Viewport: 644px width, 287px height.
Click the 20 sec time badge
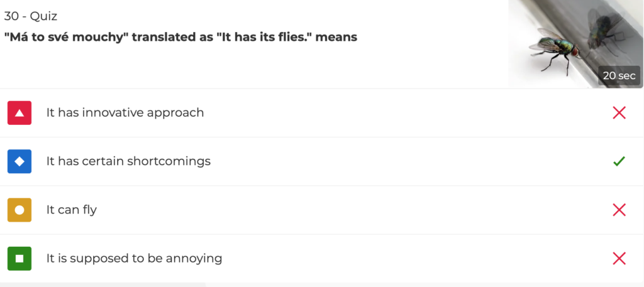pos(619,76)
